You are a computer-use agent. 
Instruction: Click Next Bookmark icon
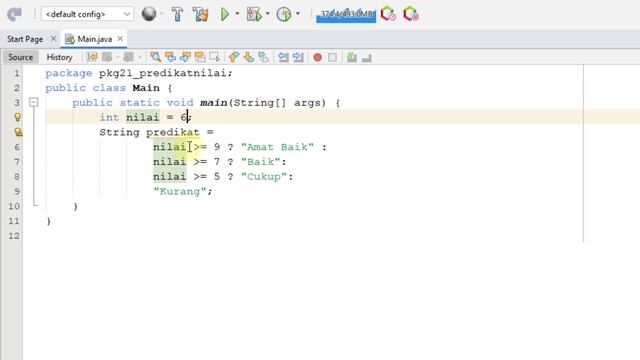point(249,57)
